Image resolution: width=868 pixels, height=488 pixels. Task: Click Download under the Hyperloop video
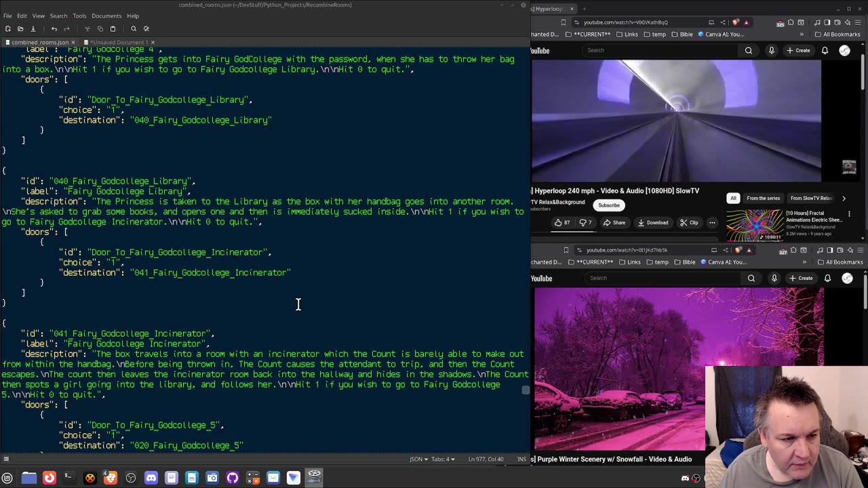click(652, 222)
